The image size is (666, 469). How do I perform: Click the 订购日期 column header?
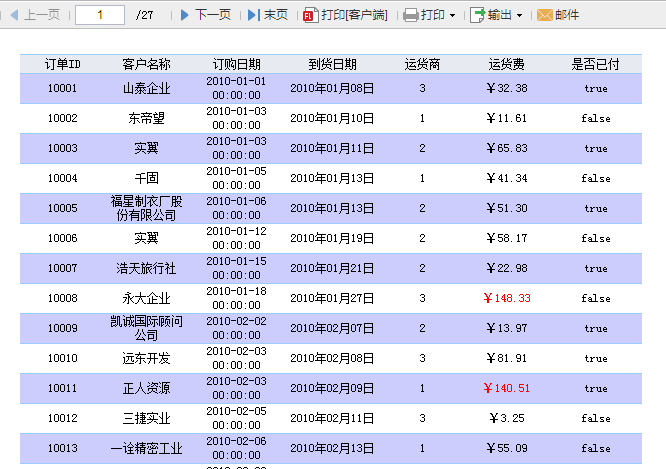click(236, 64)
